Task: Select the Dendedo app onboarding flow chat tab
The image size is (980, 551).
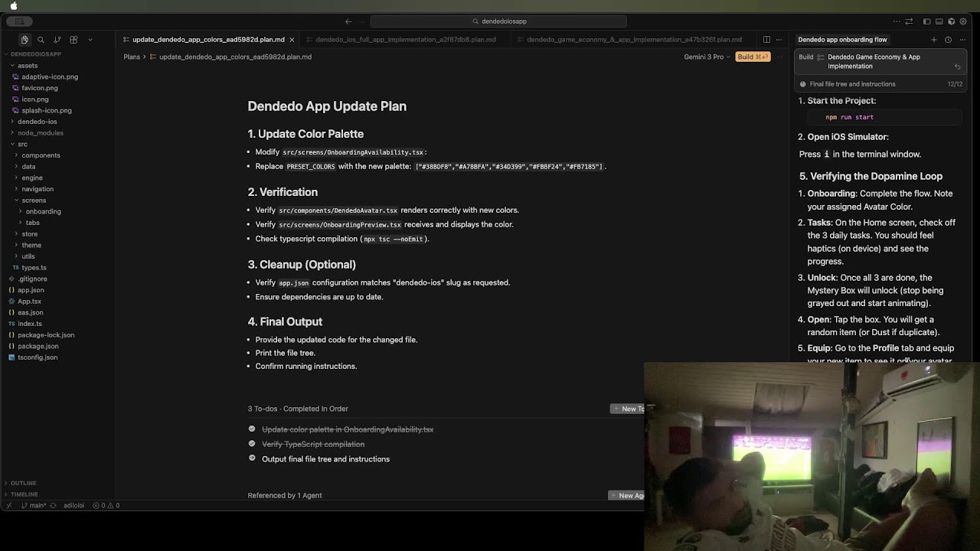Action: tap(842, 39)
